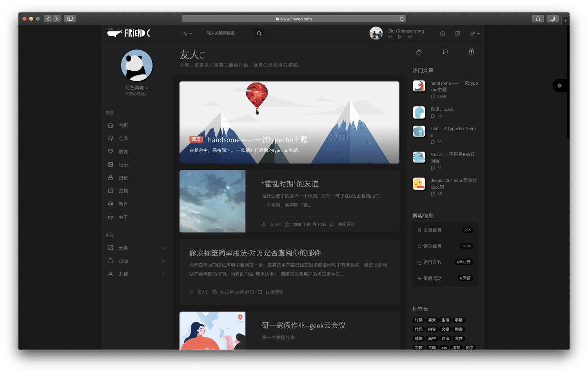Open the key login dropdown in header
The height and width of the screenshot is (374, 588).
point(475,34)
